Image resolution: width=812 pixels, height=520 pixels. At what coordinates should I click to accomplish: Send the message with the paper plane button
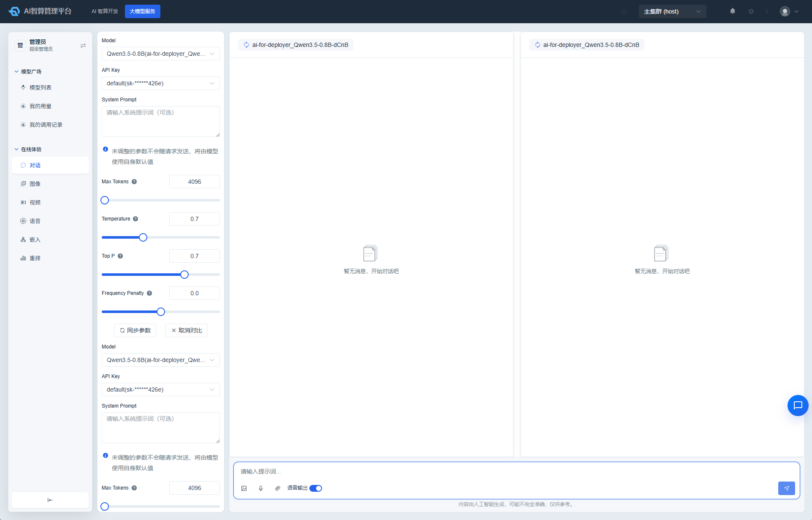(787, 488)
